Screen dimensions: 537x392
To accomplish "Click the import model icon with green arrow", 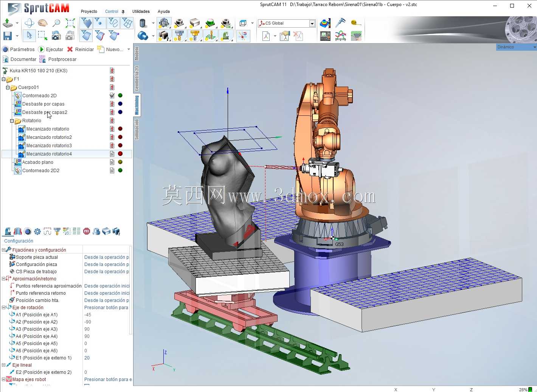I will pos(8,23).
